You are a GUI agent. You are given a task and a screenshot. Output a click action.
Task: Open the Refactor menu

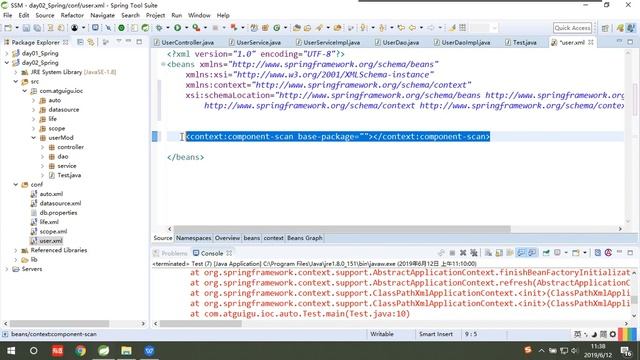pyautogui.click(x=72, y=15)
